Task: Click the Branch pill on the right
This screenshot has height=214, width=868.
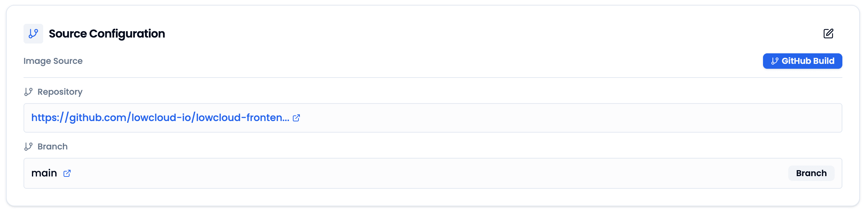Action: pyautogui.click(x=811, y=173)
